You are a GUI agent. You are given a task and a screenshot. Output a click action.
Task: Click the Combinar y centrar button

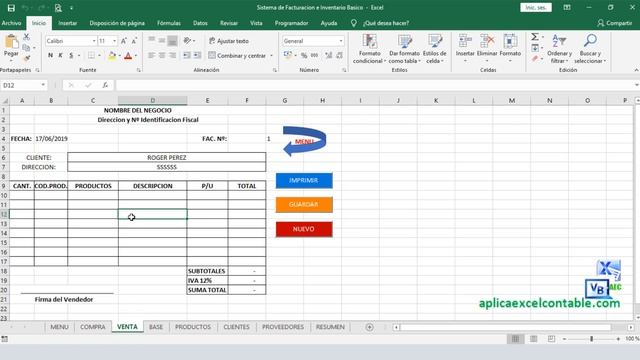tap(237, 56)
